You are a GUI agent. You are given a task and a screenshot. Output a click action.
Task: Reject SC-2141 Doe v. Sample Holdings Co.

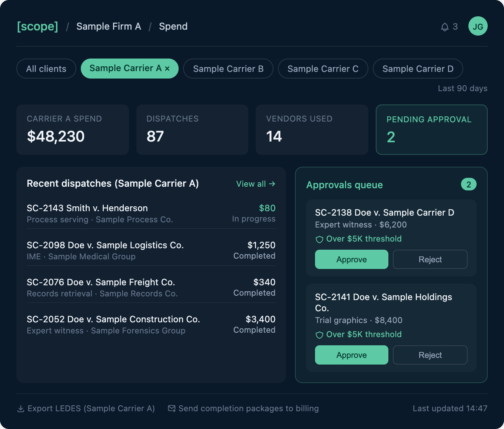pos(430,355)
